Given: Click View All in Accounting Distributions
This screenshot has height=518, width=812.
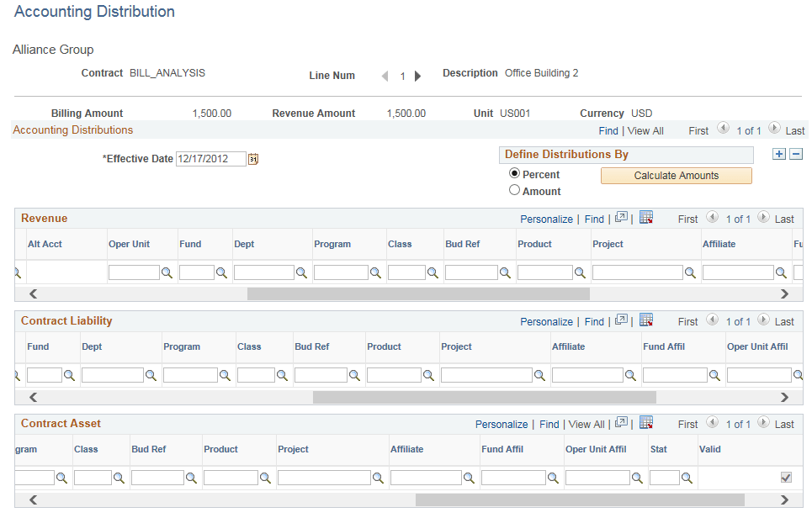Looking at the screenshot, I should click(x=645, y=130).
